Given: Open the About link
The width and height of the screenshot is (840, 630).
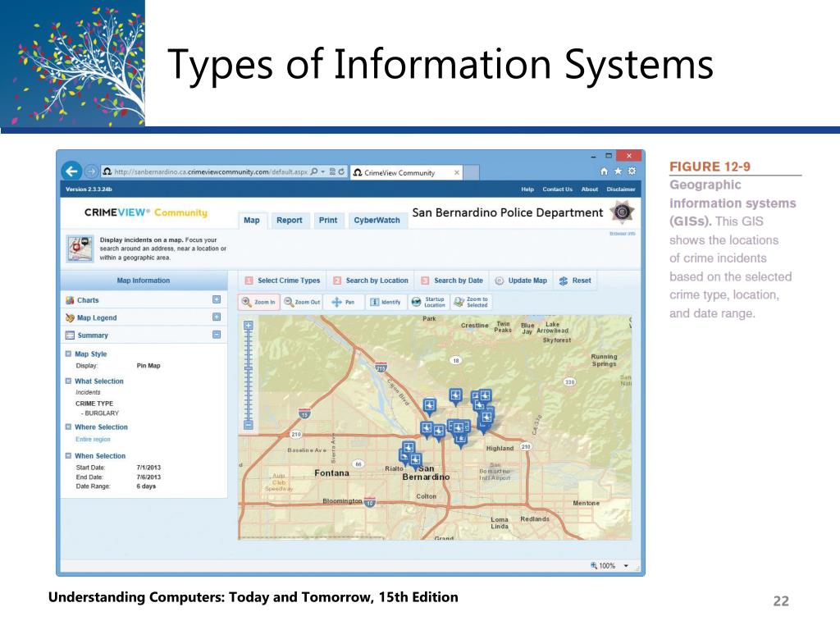Looking at the screenshot, I should coord(589,189).
